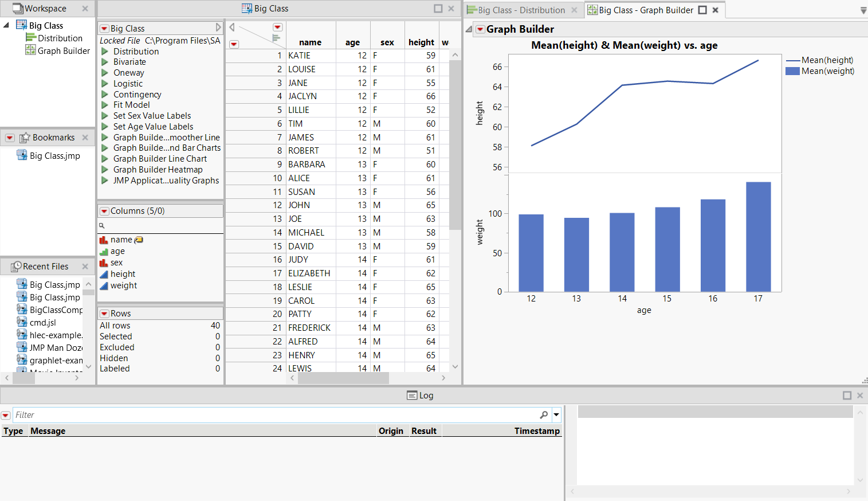868x501 pixels.
Task: Select the Distribution item in Workspace
Action: coord(60,38)
